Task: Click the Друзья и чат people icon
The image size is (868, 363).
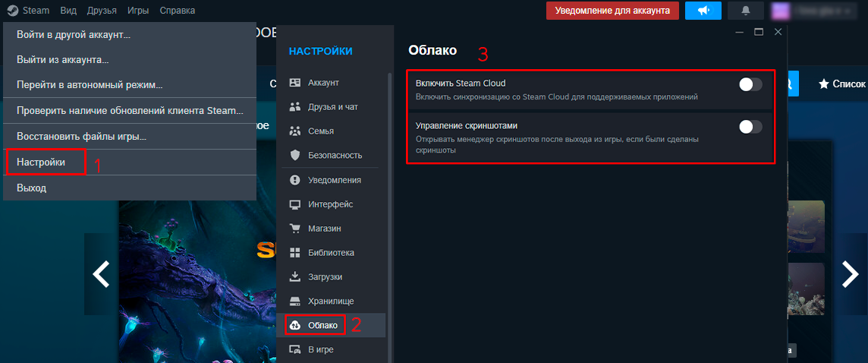Action: 295,107
